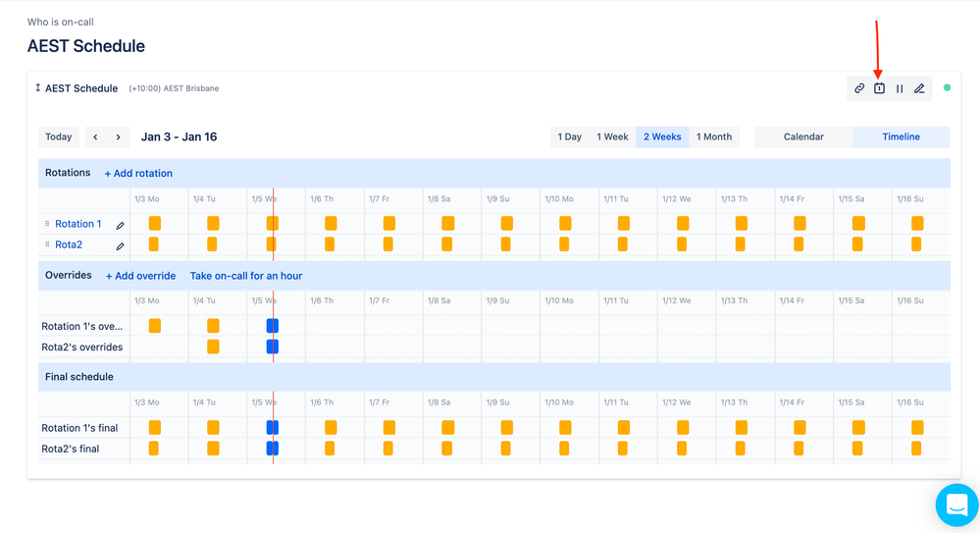This screenshot has width=980, height=533.
Task: Click Rotation 1 shift on 1/3 Mo
Action: pyautogui.click(x=155, y=224)
